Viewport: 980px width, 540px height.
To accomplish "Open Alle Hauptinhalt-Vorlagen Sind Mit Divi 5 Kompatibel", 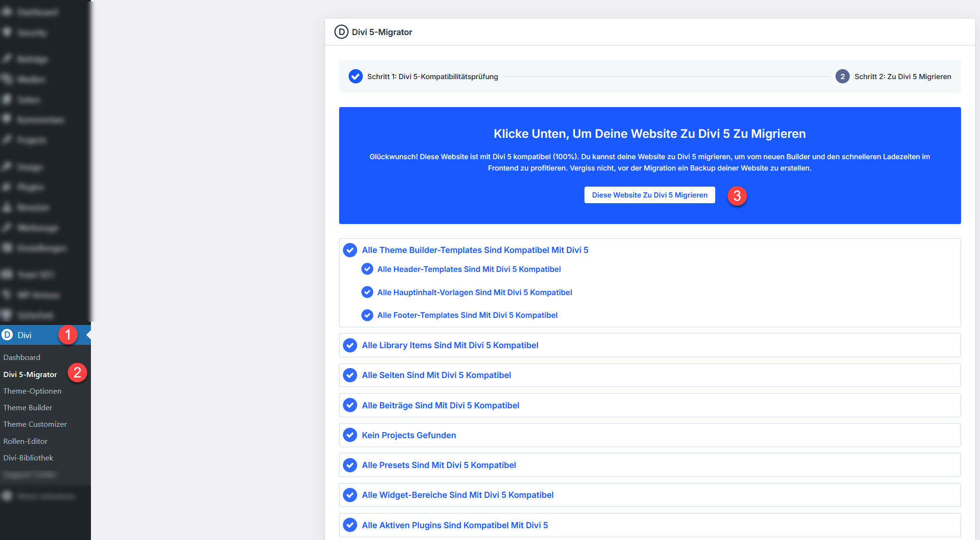I will 475,292.
